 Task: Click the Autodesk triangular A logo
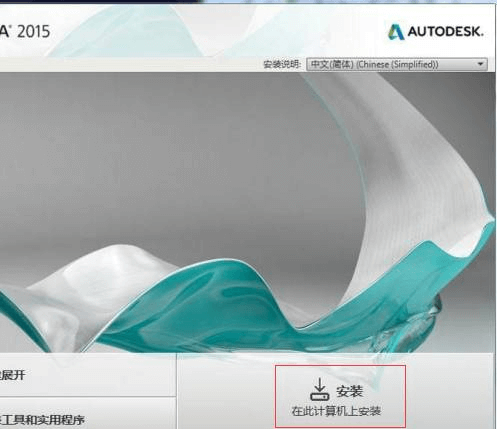pos(396,32)
